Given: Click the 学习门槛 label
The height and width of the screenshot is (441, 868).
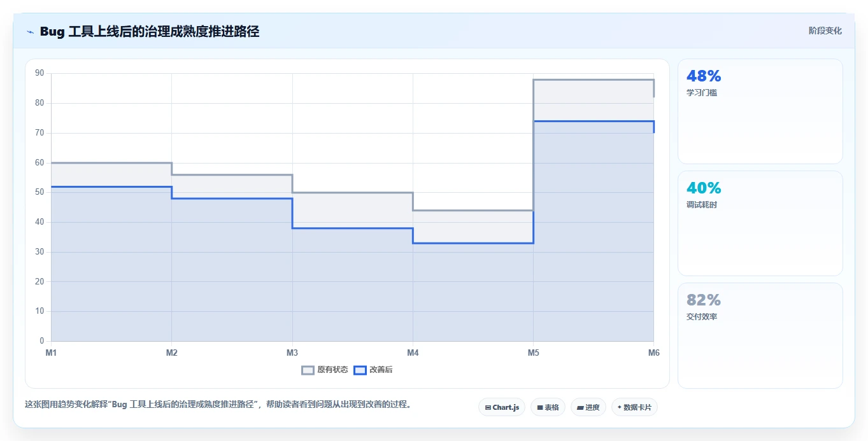Looking at the screenshot, I should (702, 93).
